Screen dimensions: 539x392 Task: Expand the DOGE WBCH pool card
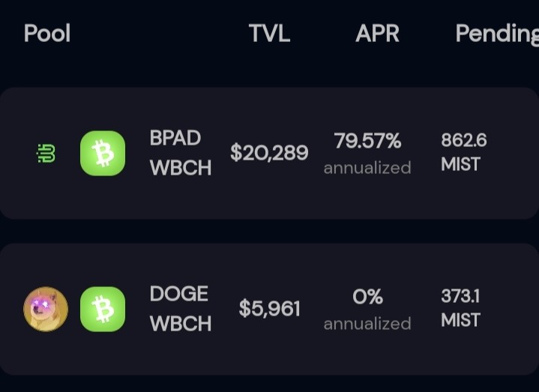tap(270, 310)
